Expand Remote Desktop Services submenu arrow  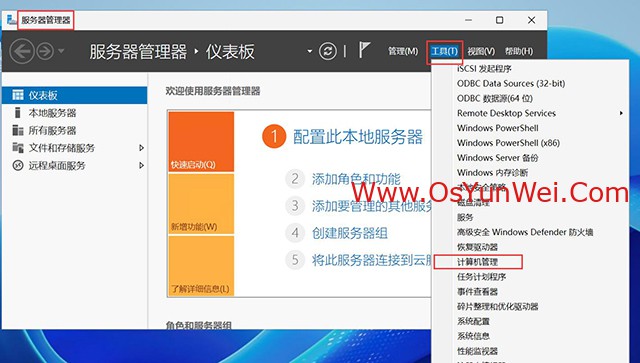(621, 113)
